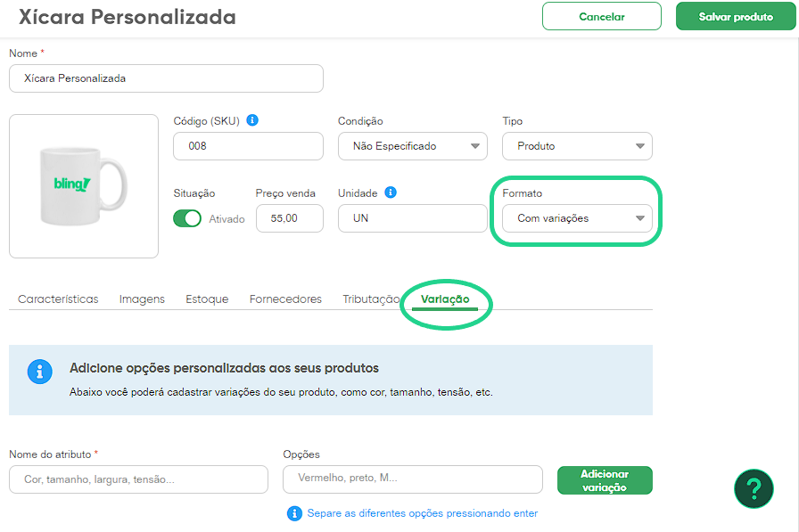799x532 pixels.
Task: Click the Salvar produto button
Action: coord(736,16)
